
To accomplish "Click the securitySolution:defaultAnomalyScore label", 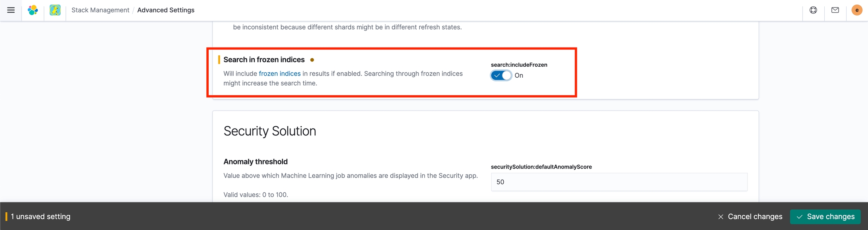I will point(541,167).
